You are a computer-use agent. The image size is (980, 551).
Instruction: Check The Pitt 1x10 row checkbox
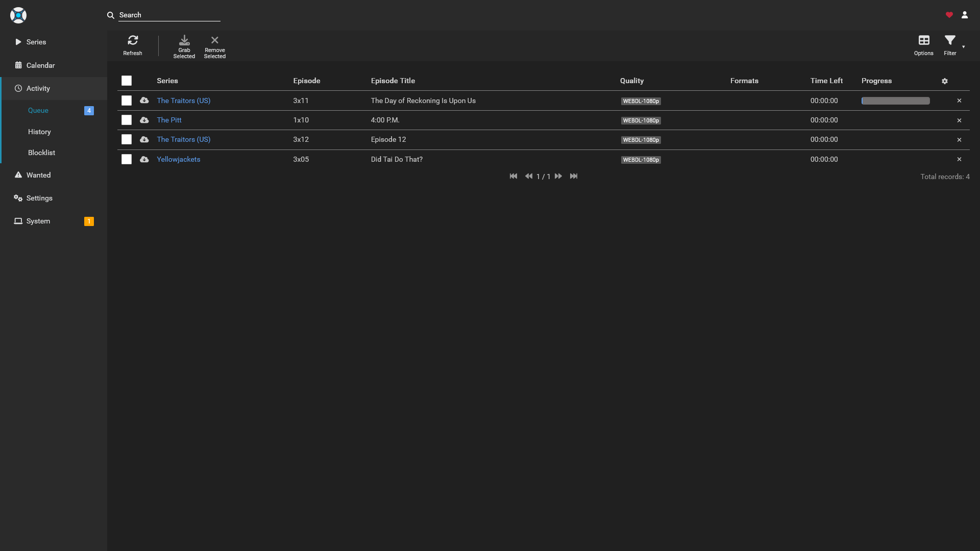127,120
